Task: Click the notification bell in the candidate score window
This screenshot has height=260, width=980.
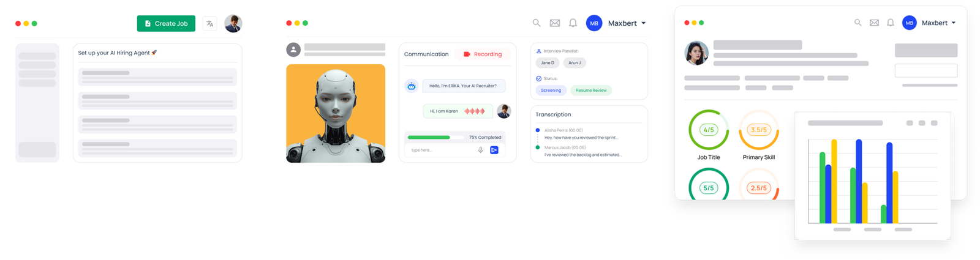Action: click(891, 23)
